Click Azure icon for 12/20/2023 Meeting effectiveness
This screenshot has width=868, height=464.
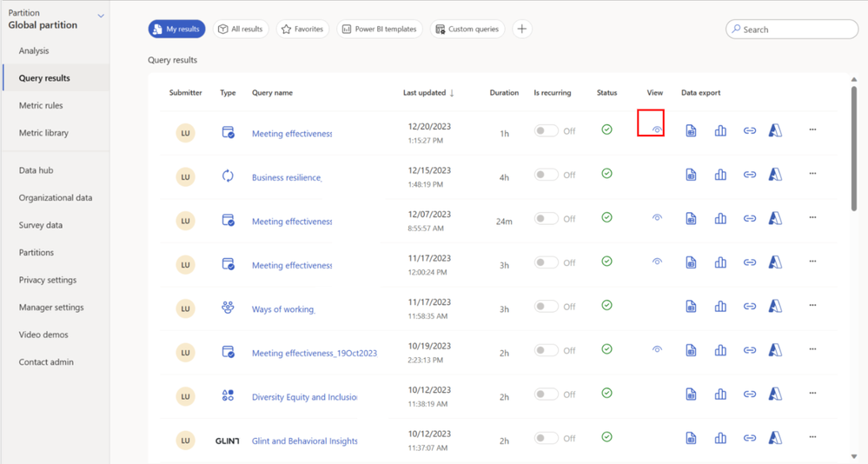click(776, 130)
